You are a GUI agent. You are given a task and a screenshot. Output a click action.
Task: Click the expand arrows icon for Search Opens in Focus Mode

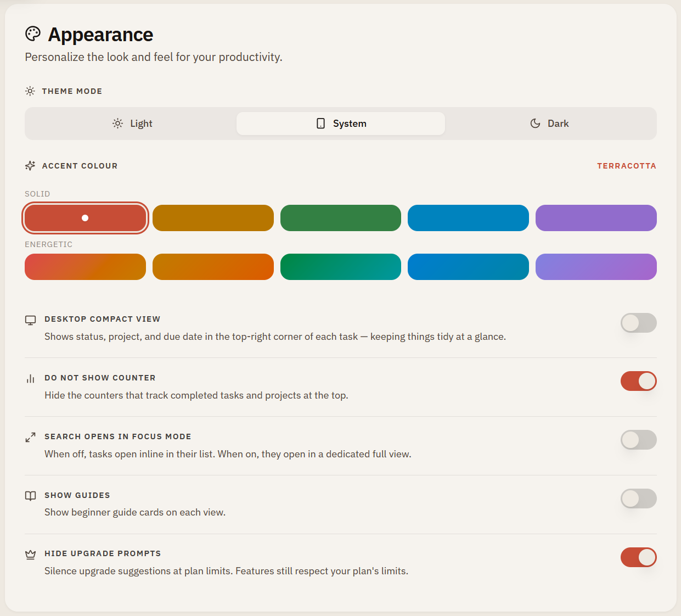coord(31,438)
